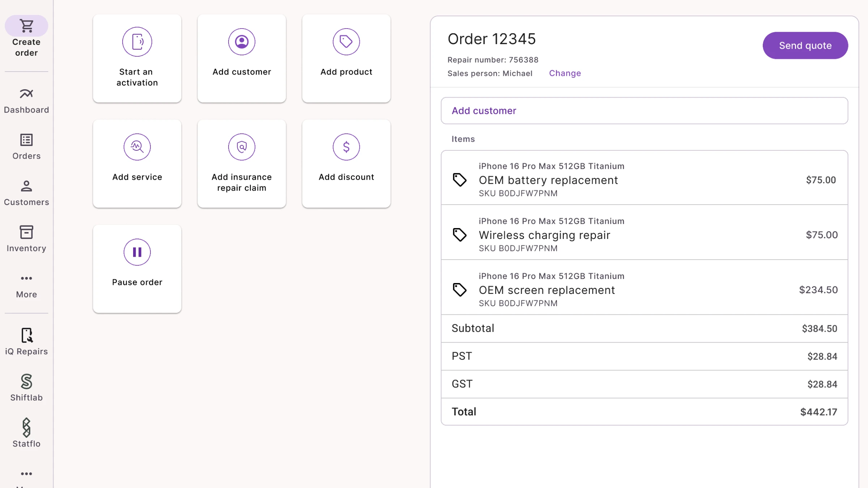Click the tag icon beside Wireless charging repair
The image size is (868, 488).
[460, 235]
